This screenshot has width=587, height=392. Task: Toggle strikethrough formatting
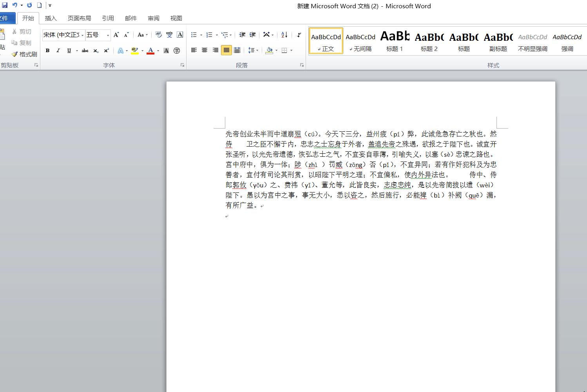pyautogui.click(x=85, y=50)
